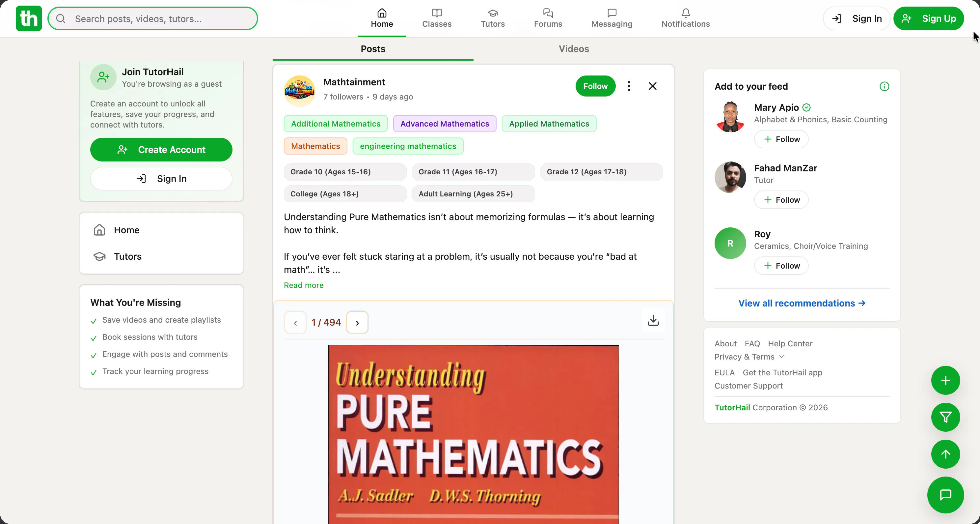Image resolution: width=980 pixels, height=524 pixels.
Task: Click the Adult Learning (Ages 25+) chip
Action: [x=473, y=194]
